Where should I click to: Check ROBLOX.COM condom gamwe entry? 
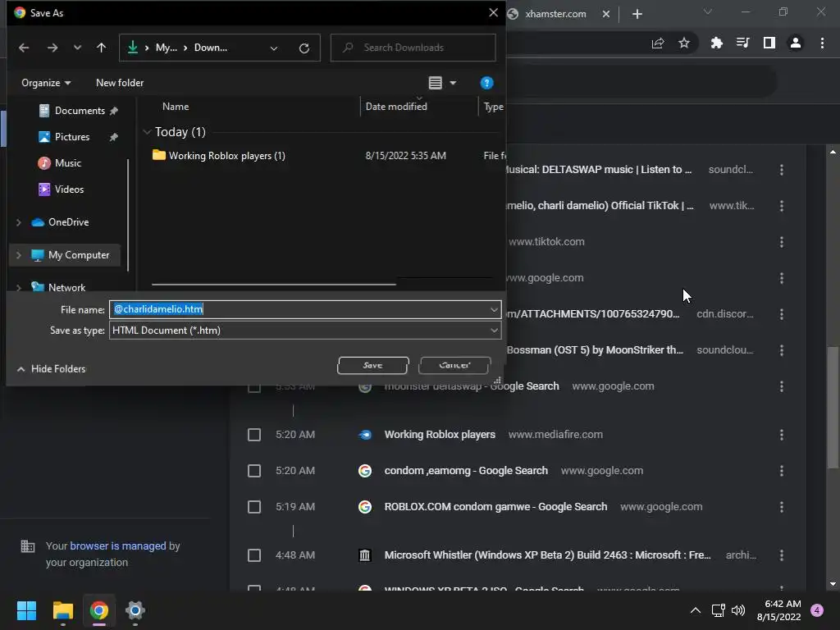[254, 507]
